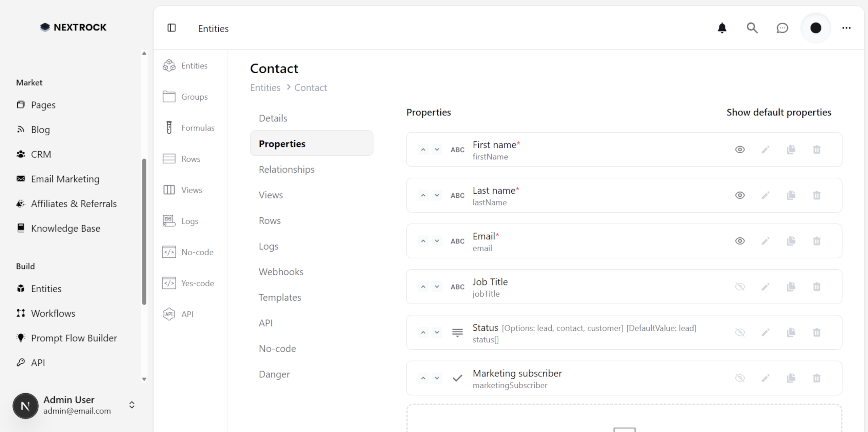Go to Entities breadcrumb link
Image resolution: width=868 pixels, height=432 pixels.
pos(265,87)
